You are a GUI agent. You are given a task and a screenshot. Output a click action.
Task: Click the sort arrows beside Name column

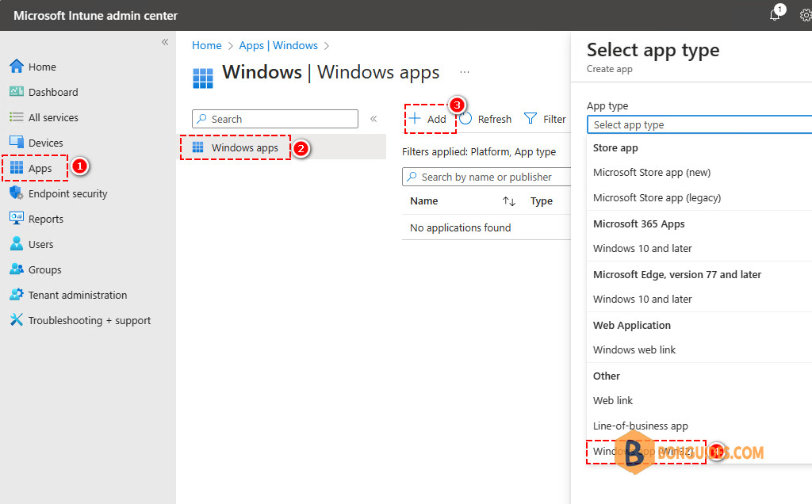point(508,200)
